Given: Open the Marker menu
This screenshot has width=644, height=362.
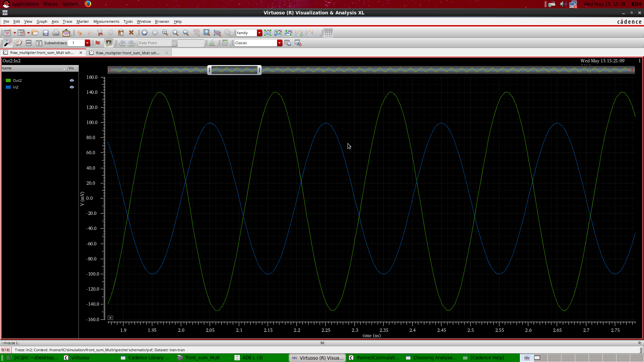Looking at the screenshot, I should click(x=83, y=21).
